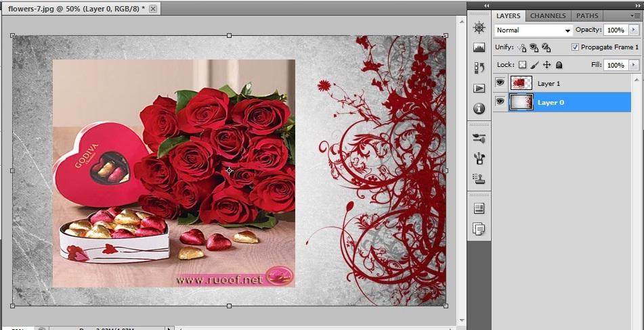Open the Brush panel icon
The image size is (644, 330).
tap(479, 138)
